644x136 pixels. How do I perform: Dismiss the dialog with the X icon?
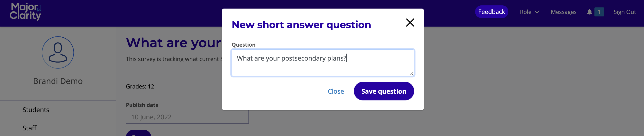[x=410, y=23]
